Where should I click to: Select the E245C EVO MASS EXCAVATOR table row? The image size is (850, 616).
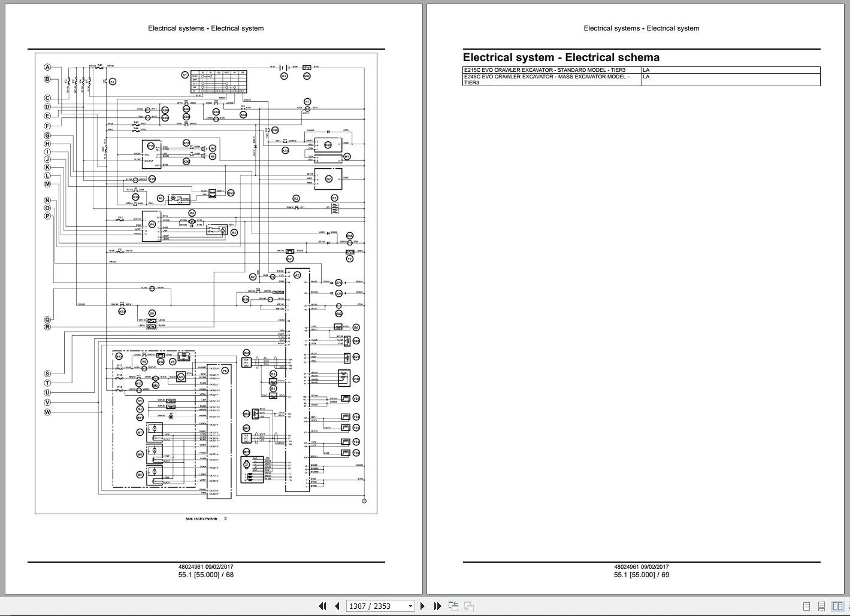641,80
